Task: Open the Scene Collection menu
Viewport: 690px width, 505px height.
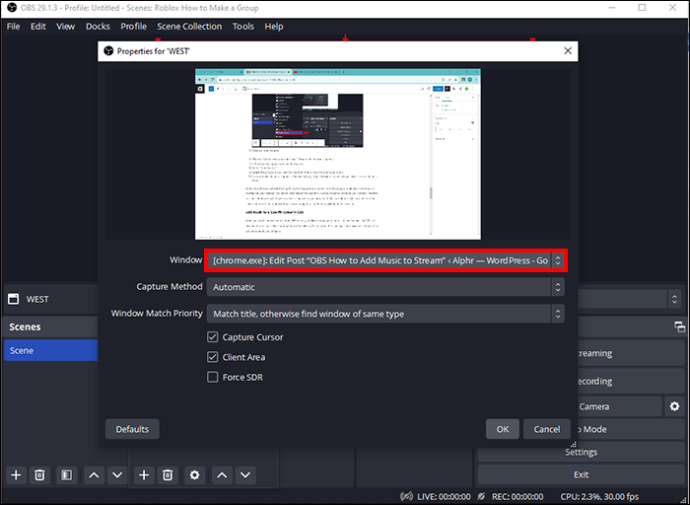Action: point(190,26)
